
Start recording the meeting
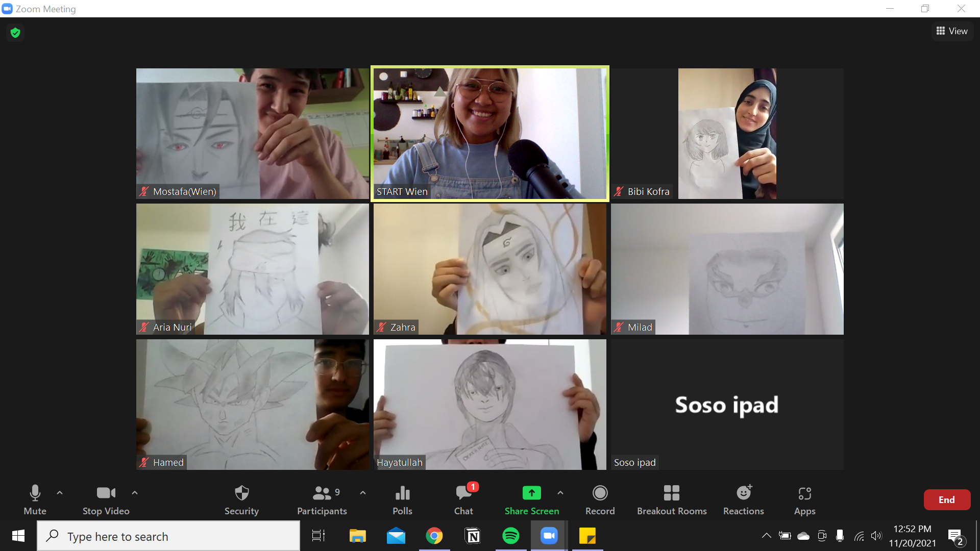[600, 500]
